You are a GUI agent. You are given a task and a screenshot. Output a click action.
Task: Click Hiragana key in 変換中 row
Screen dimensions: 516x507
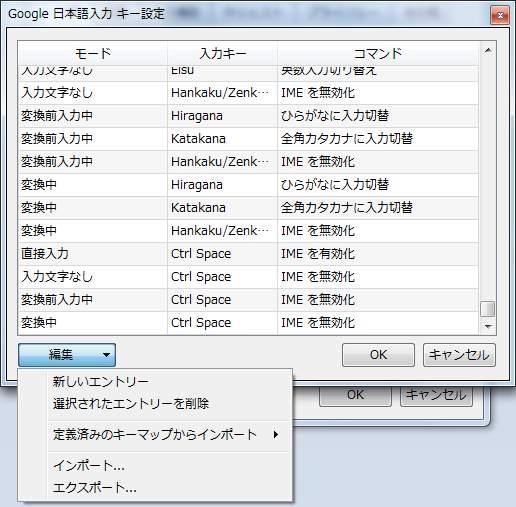[223, 185]
